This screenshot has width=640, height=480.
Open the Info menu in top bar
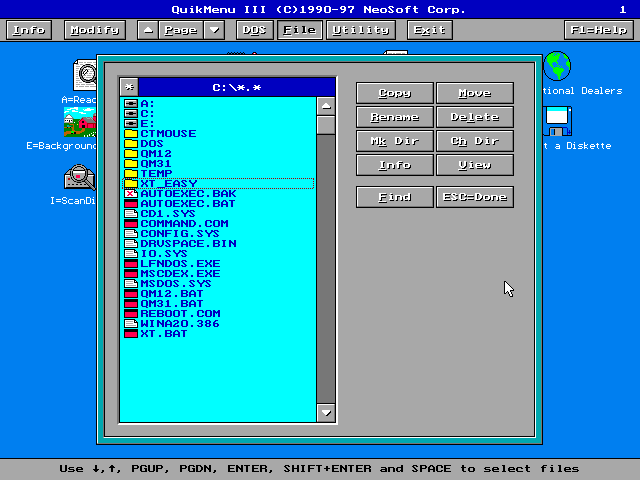click(29, 30)
